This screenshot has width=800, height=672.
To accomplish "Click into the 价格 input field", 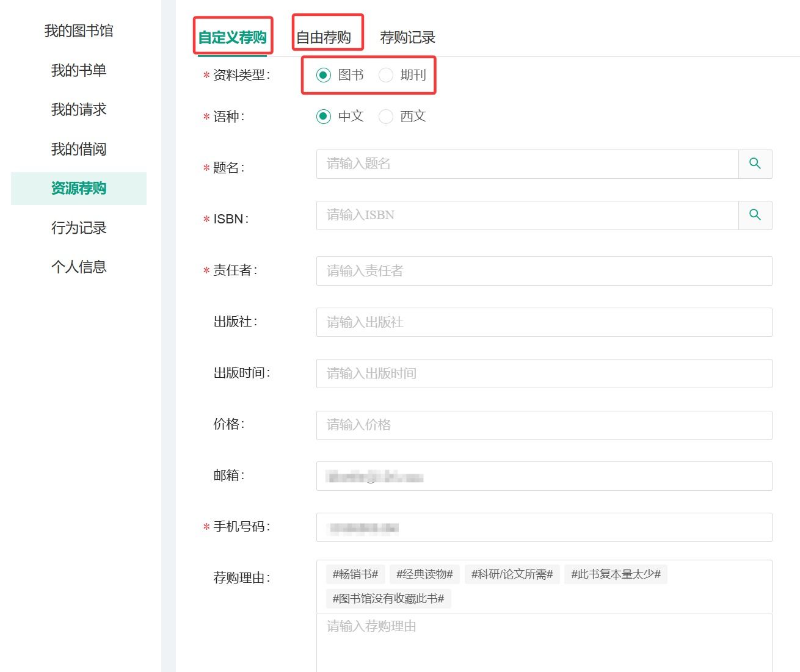I will tap(544, 425).
